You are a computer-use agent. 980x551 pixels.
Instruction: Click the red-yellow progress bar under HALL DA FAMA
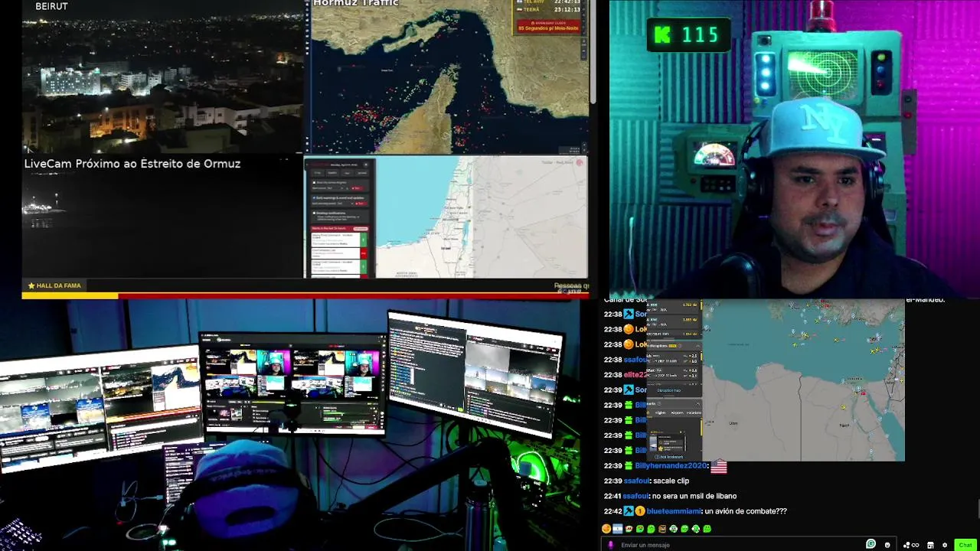(x=306, y=295)
